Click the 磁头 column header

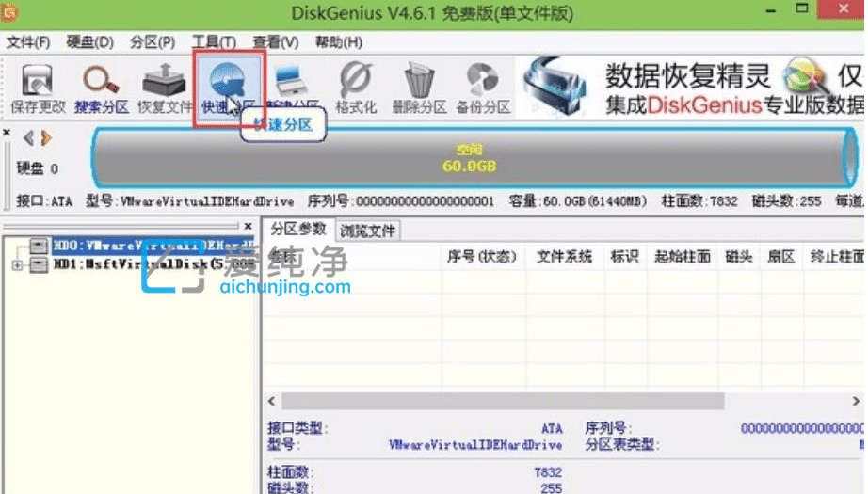click(x=739, y=257)
